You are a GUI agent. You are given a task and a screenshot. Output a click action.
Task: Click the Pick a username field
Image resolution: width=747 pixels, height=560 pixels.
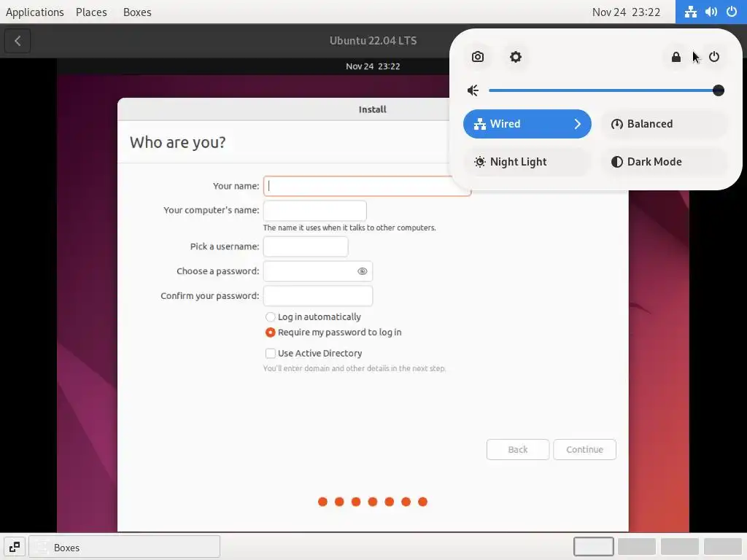click(306, 246)
